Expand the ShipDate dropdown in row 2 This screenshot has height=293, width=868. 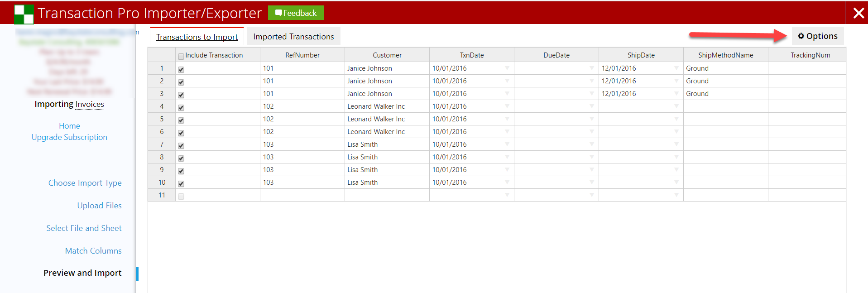coord(676,81)
